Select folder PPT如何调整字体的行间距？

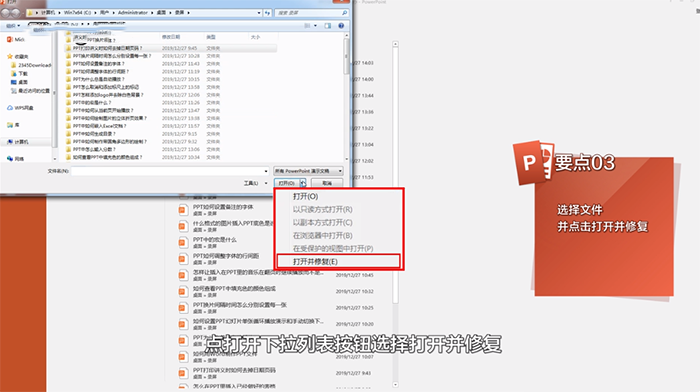(100, 71)
